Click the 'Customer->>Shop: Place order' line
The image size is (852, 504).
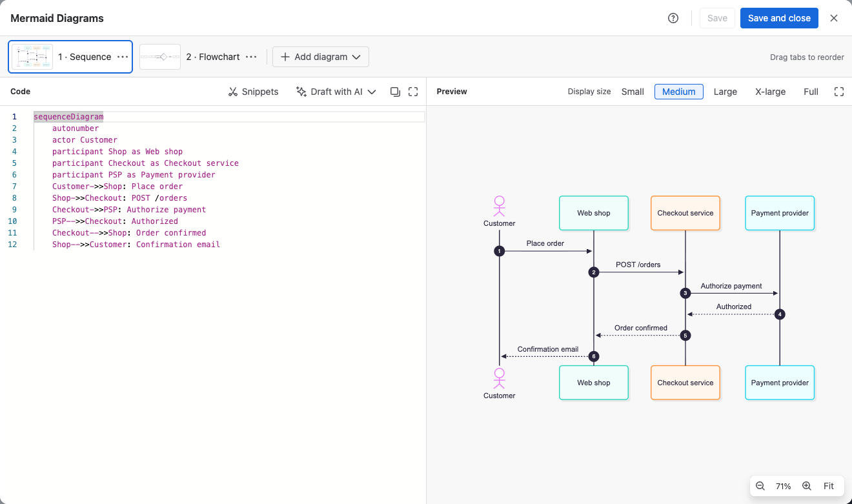click(x=117, y=186)
